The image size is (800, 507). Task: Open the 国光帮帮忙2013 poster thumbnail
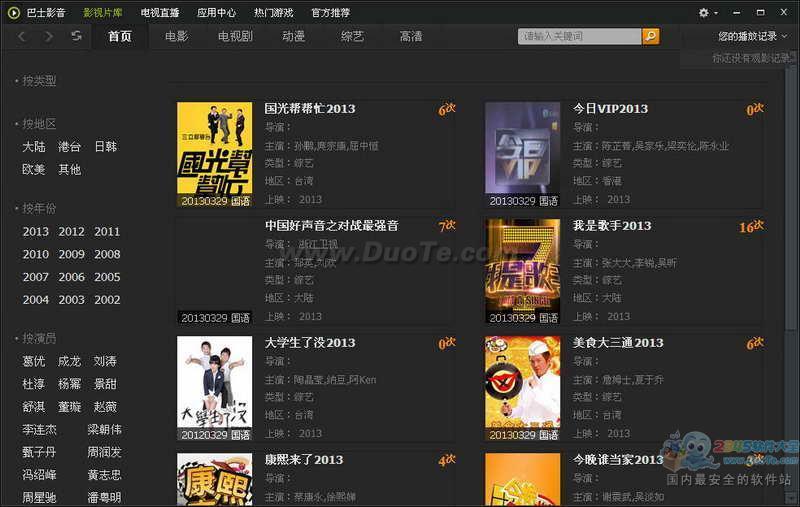tap(215, 155)
